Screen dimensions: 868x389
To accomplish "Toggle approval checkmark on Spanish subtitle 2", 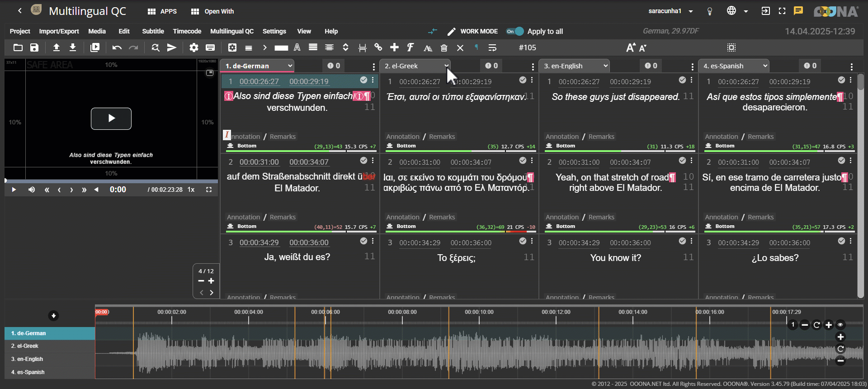I will click(x=841, y=161).
